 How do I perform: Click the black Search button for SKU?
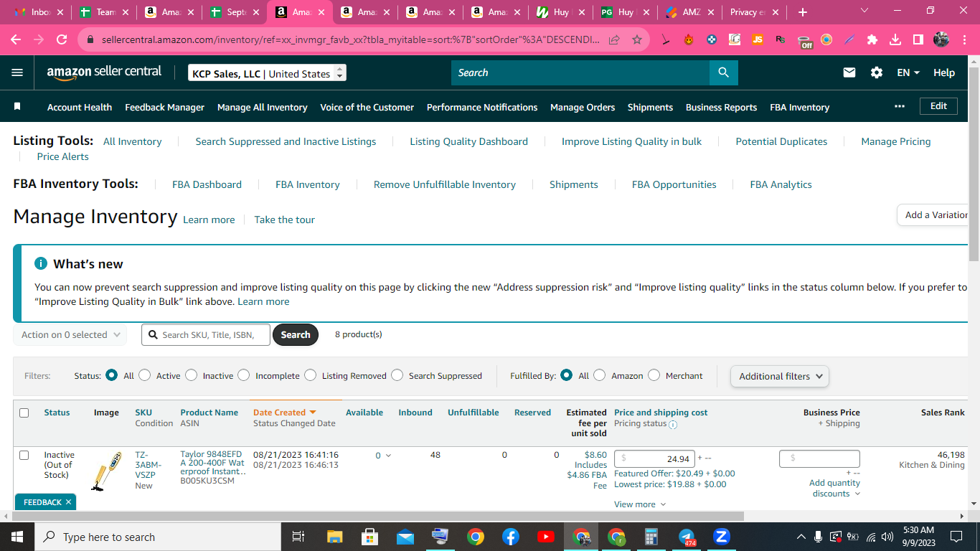point(296,334)
